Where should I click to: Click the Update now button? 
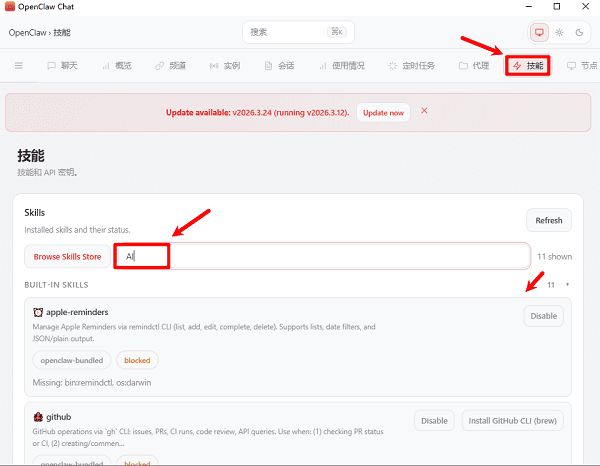coord(383,112)
